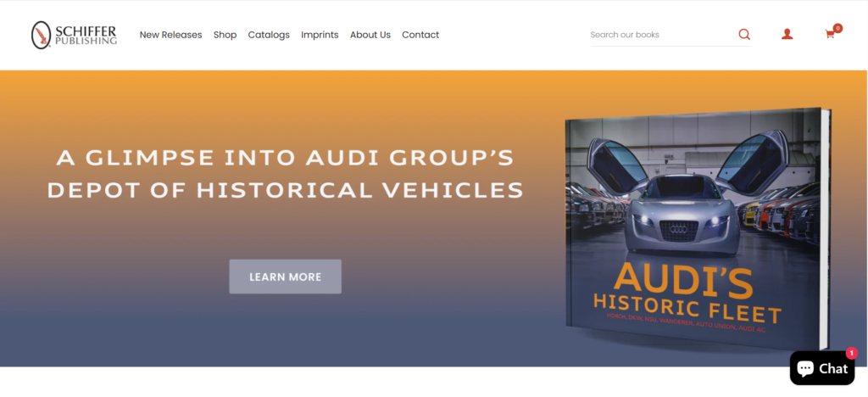The image size is (868, 397).
Task: Click the Schiffer Publishing bird logo emblem
Action: [x=41, y=35]
